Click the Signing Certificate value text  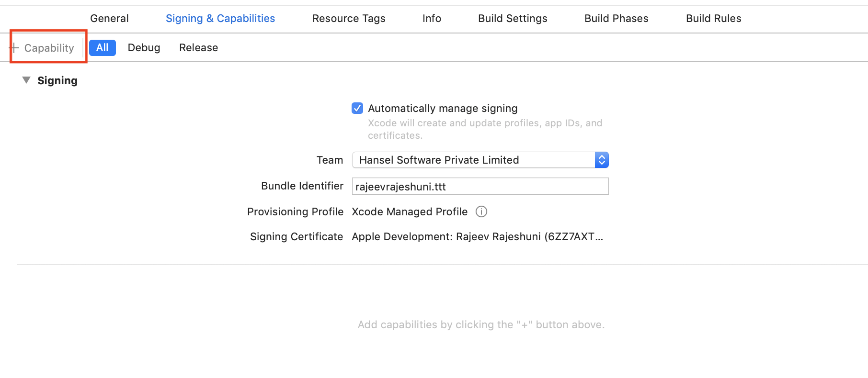tap(477, 236)
